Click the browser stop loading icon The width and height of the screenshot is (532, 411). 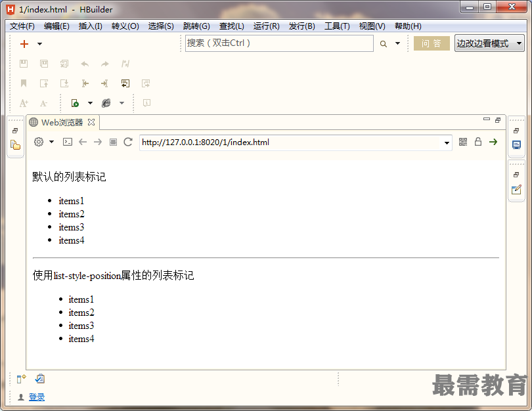(x=114, y=142)
